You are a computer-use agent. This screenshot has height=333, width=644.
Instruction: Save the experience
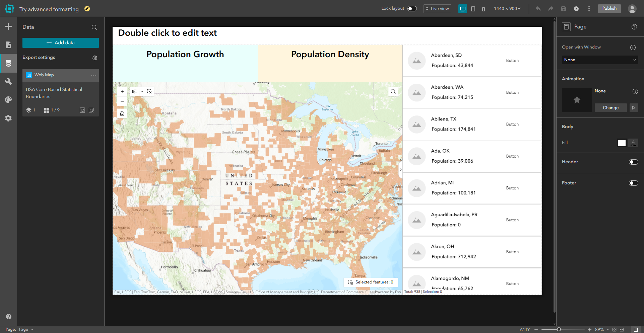pos(564,9)
